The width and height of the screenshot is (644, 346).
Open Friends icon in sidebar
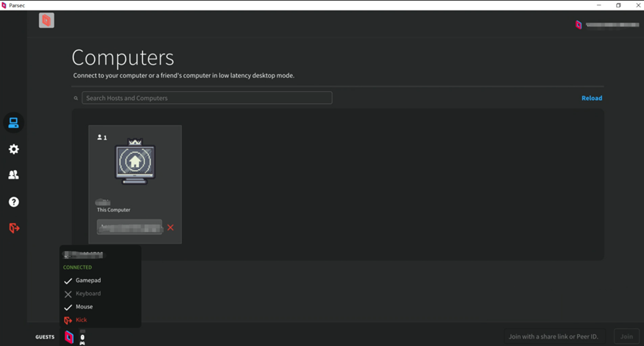(13, 174)
